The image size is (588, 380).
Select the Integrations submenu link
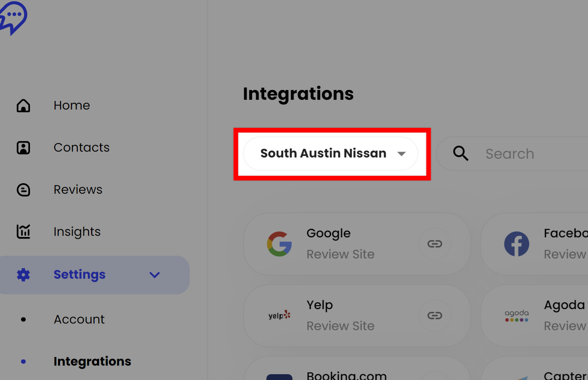pyautogui.click(x=92, y=362)
